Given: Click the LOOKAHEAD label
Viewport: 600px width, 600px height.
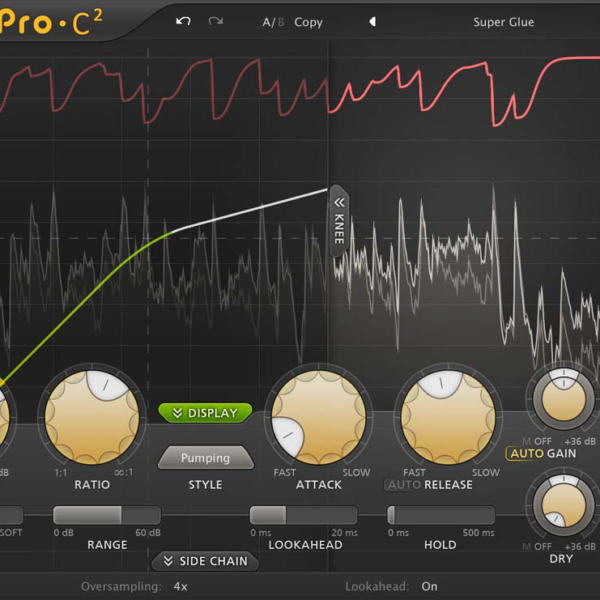Looking at the screenshot, I should 305,545.
